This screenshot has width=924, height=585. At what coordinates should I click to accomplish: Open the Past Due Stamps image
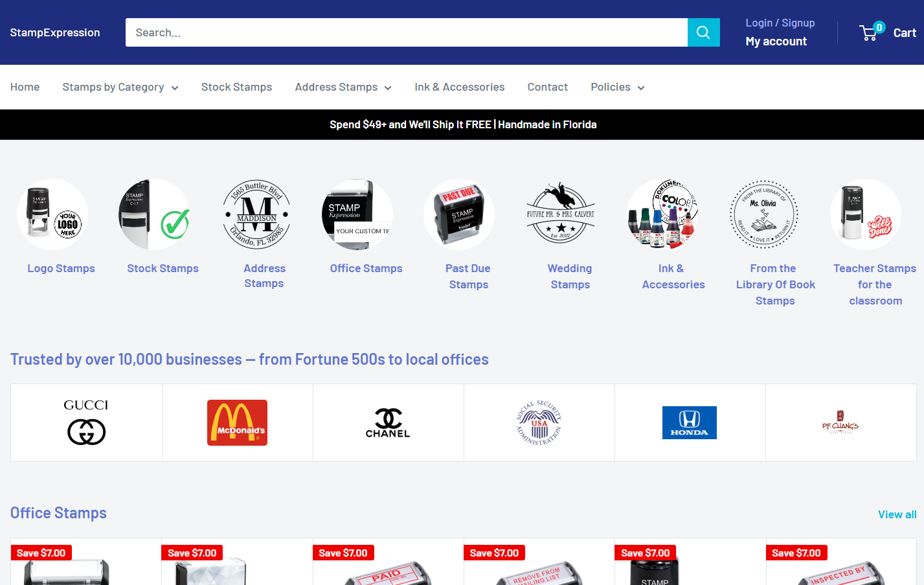click(459, 214)
